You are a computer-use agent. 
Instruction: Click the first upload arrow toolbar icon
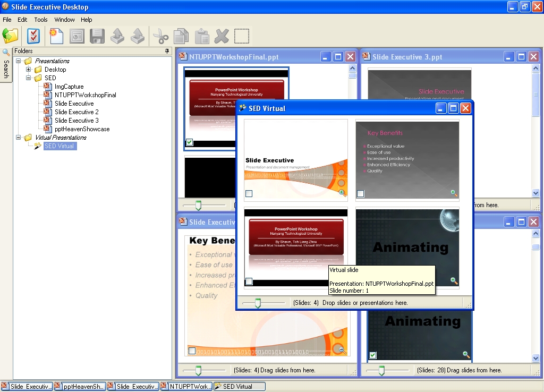click(x=117, y=36)
